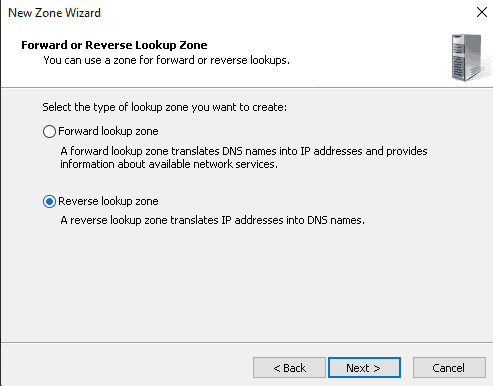Click the "Reverse lookup zone" option label text
Screen dimensions: 493x386
[x=108, y=201]
